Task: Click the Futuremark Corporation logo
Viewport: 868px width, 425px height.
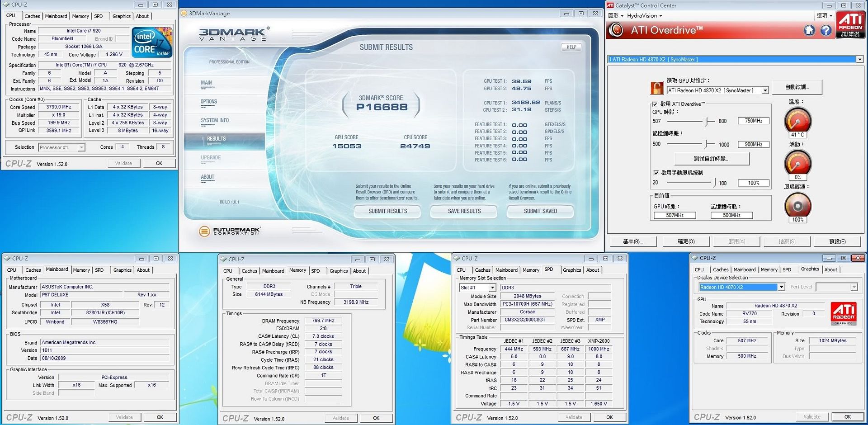Action: (230, 231)
